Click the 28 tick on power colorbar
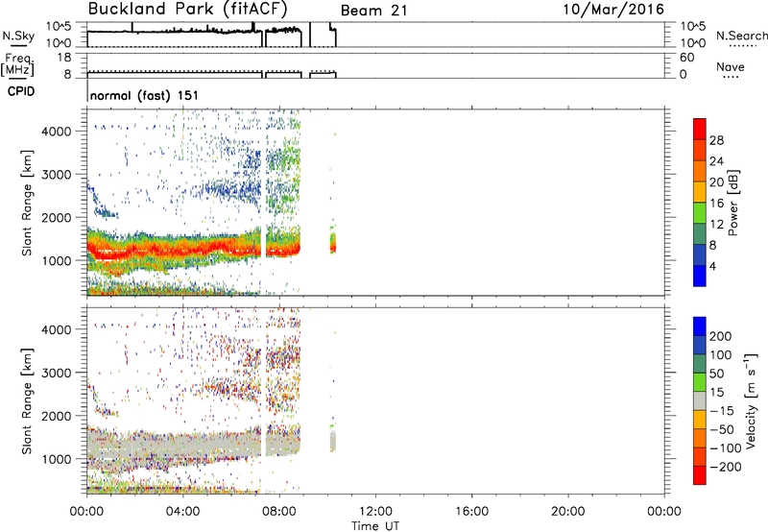This screenshot has height=532, width=768. point(716,140)
